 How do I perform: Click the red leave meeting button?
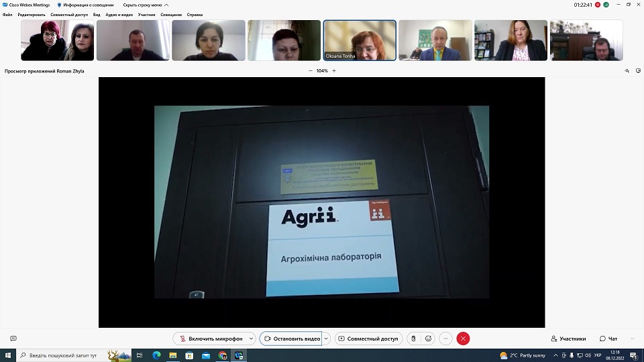click(463, 339)
